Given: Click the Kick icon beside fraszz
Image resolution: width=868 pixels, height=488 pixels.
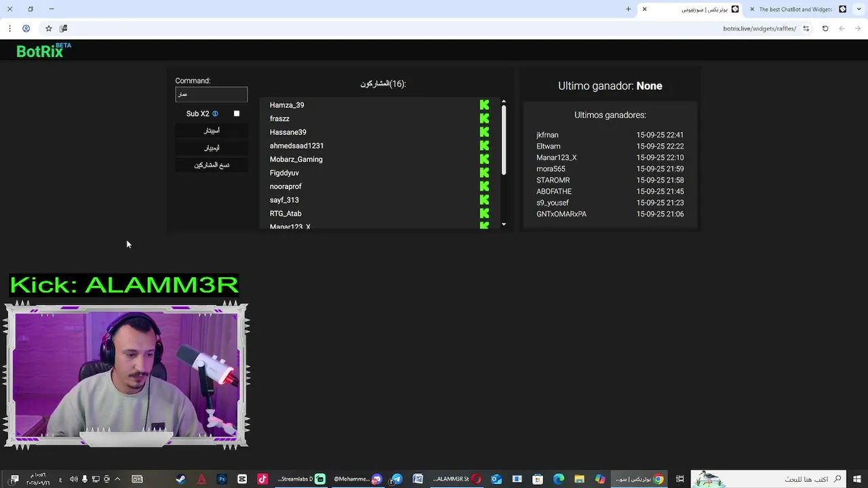Looking at the screenshot, I should [x=484, y=119].
